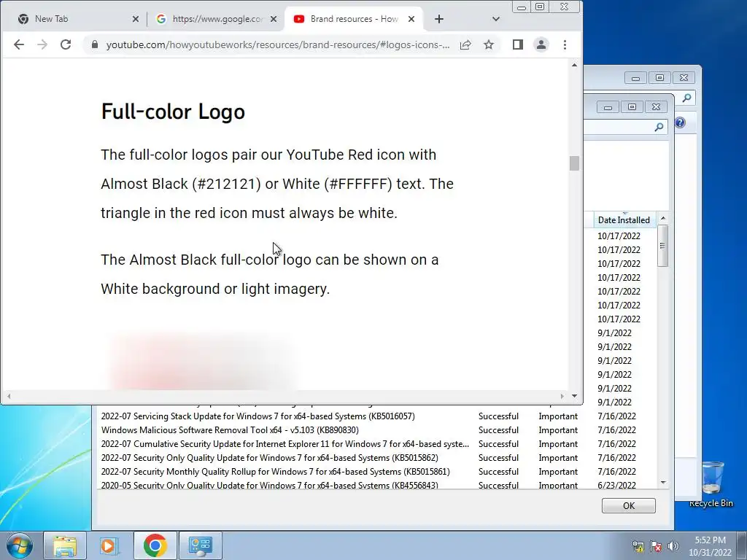Image resolution: width=747 pixels, height=560 pixels.
Task: Open the Windows Start menu
Action: tap(20, 545)
